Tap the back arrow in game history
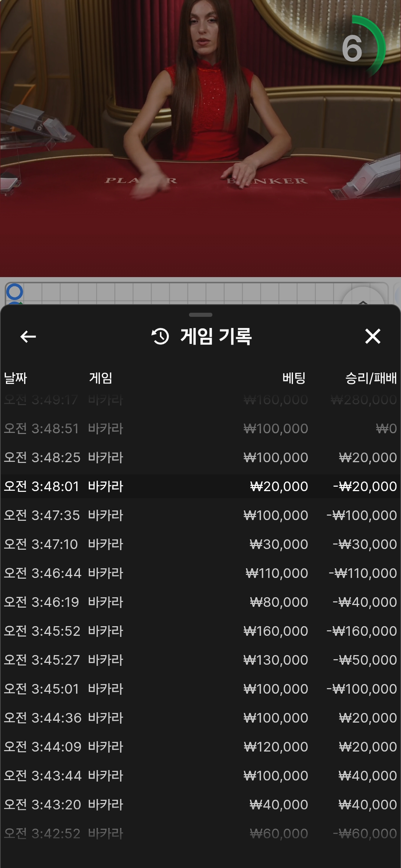Viewport: 401px width, 868px height. click(28, 336)
